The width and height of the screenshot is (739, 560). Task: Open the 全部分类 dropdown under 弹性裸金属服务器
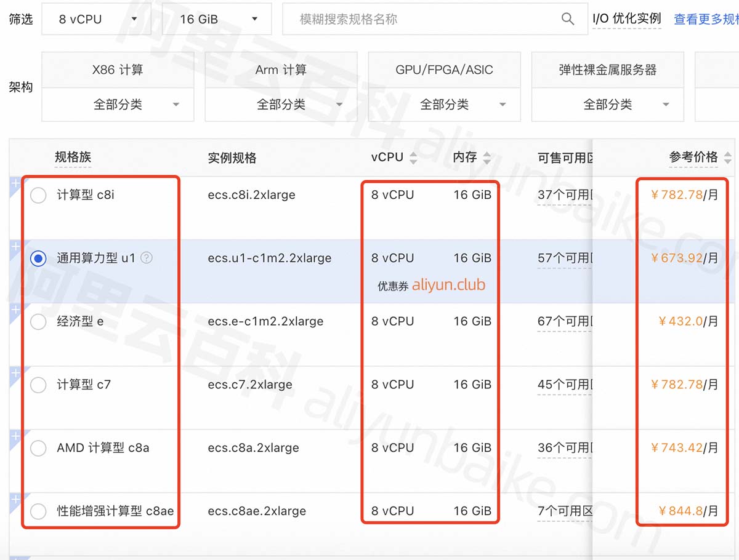[x=608, y=105]
